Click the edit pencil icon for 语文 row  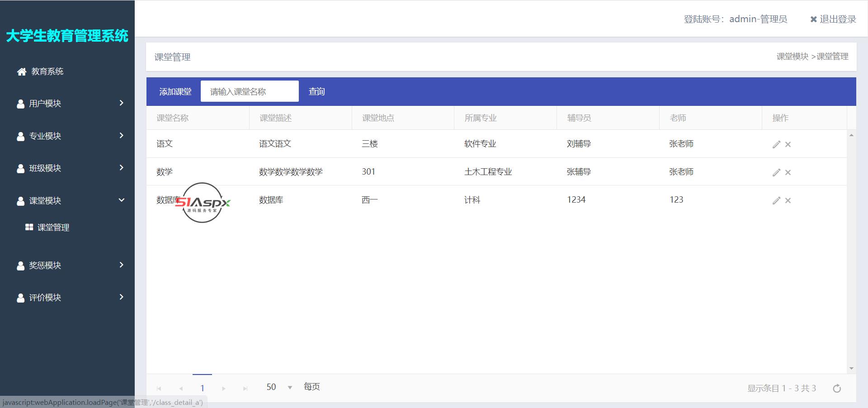pos(776,144)
